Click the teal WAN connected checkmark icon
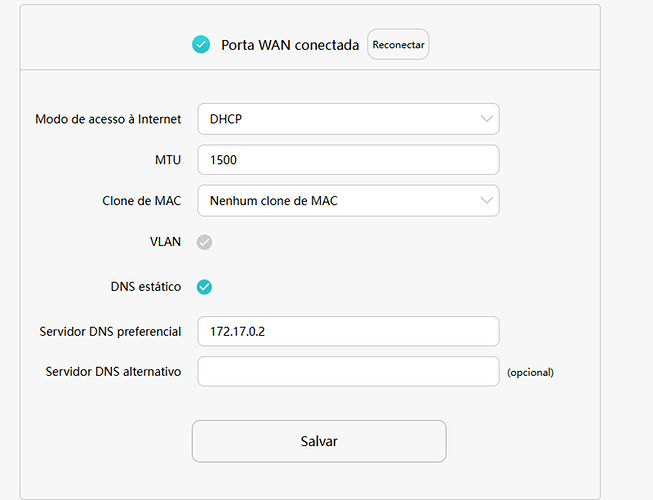 pos(201,45)
